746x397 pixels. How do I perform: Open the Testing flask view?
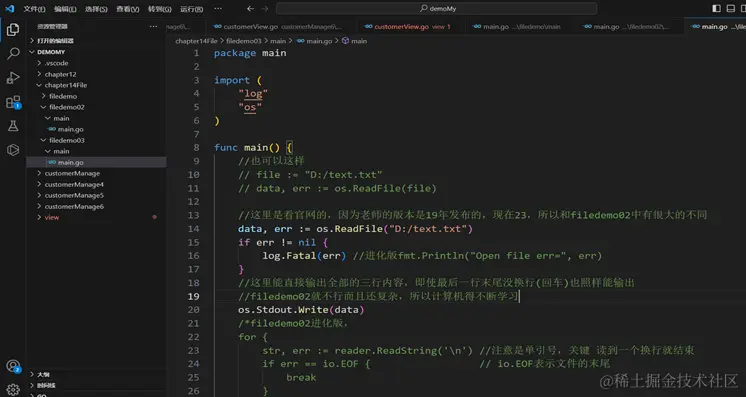[13, 126]
